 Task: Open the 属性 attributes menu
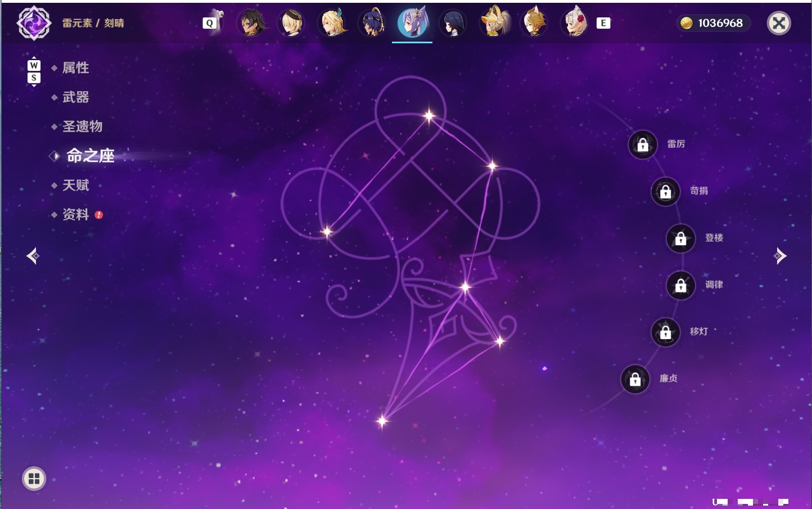pos(75,68)
